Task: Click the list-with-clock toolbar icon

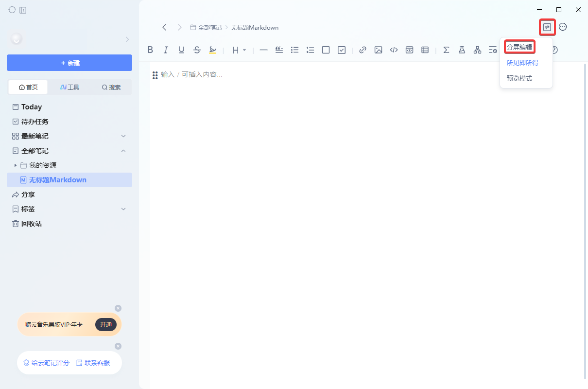Action: (x=493, y=50)
